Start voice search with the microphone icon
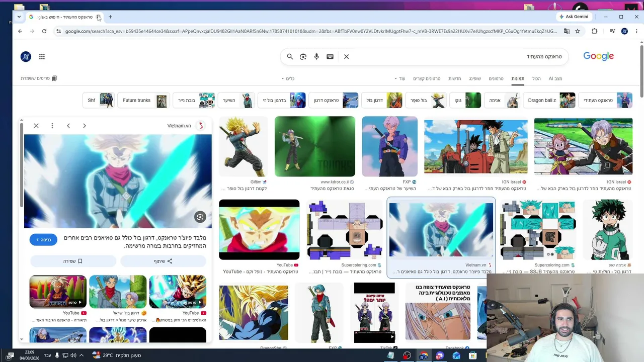Viewport: 644px width, 362px height. 316,57
